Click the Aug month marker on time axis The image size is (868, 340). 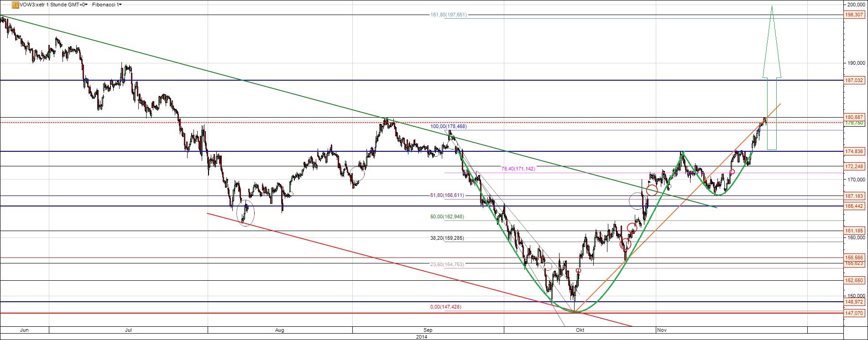pyautogui.click(x=280, y=330)
